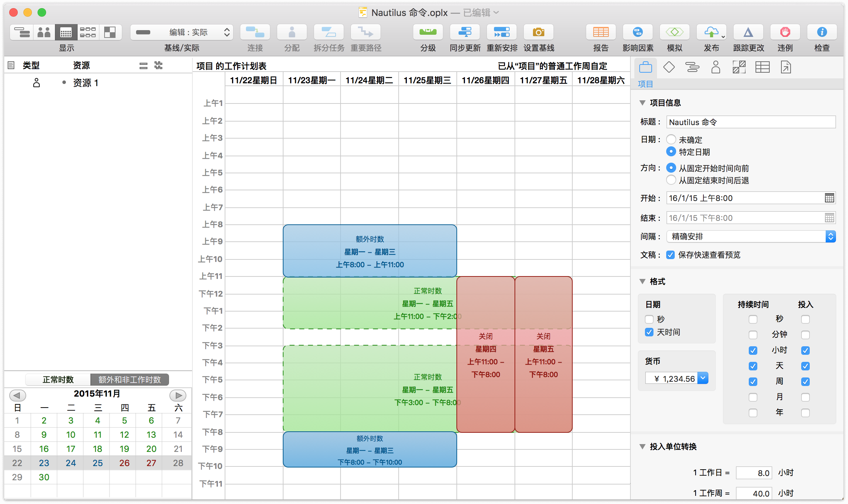The image size is (848, 504).
Task: Open the resource inspector tab icon
Action: [x=716, y=67]
